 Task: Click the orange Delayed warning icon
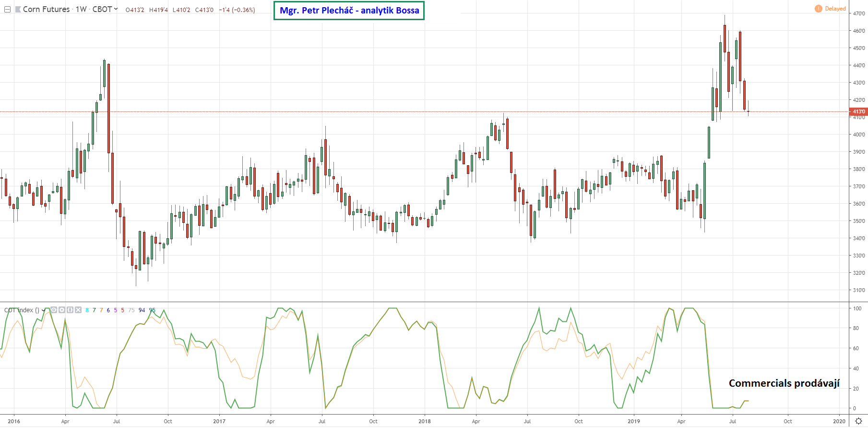click(819, 9)
